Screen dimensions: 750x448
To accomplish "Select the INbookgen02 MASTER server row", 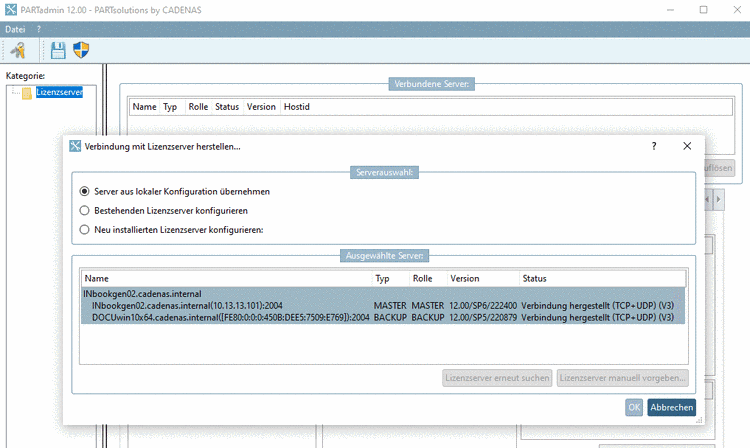I will 383,306.
